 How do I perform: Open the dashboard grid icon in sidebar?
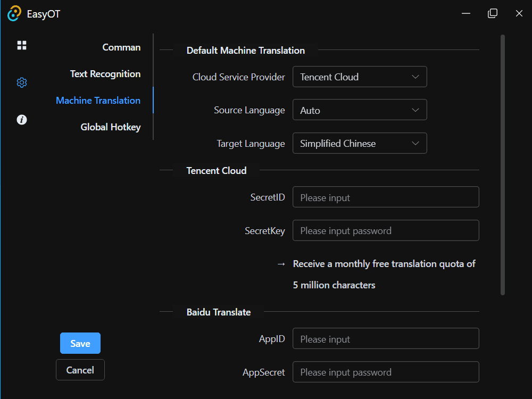coord(22,45)
